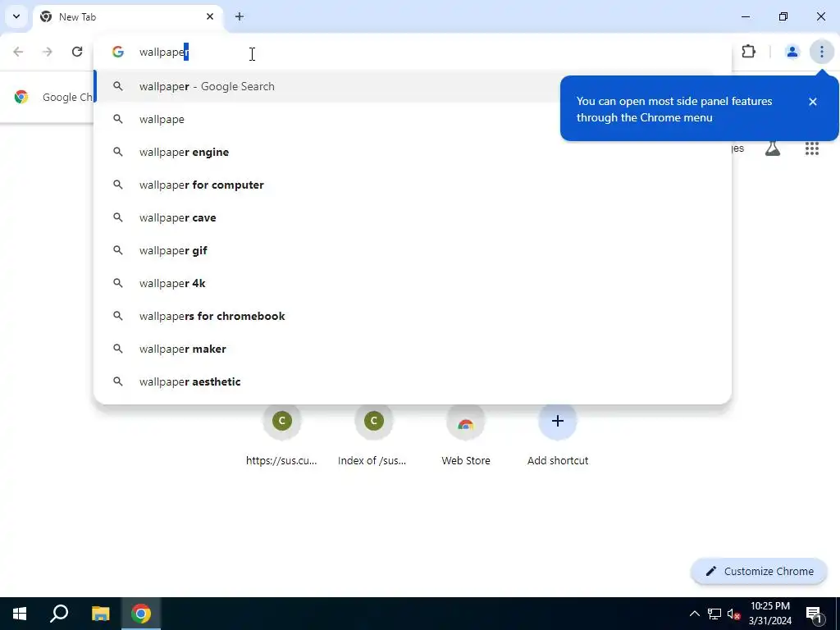This screenshot has width=840, height=630.
Task: Click search icon beside 'wallpaper maker'
Action: pos(118,349)
